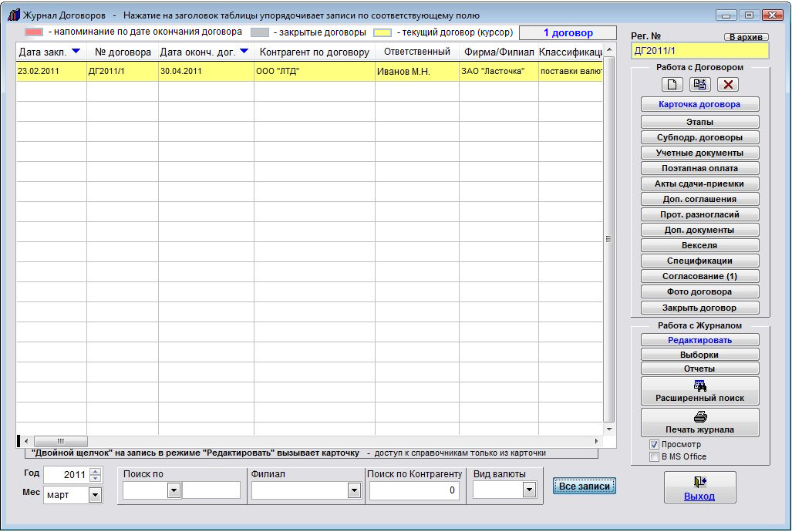Image resolution: width=792 pixels, height=532 pixels.
Task: Create a new contract with blank page icon
Action: click(672, 85)
